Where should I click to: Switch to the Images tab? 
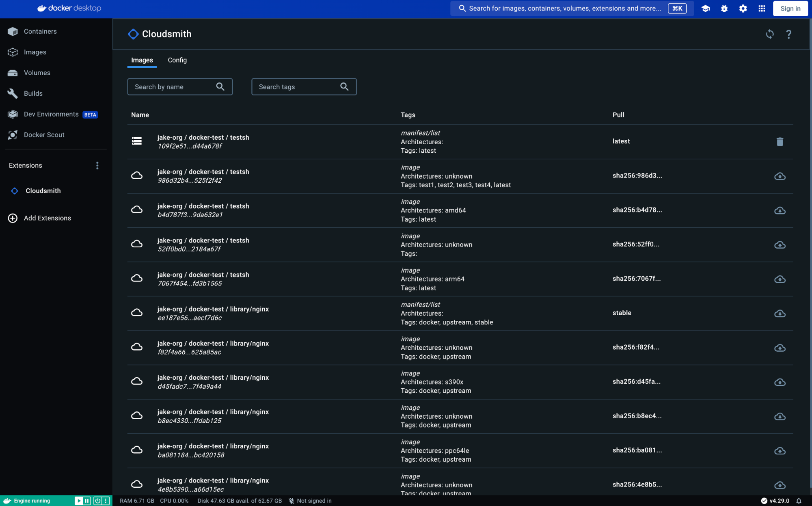[142, 60]
